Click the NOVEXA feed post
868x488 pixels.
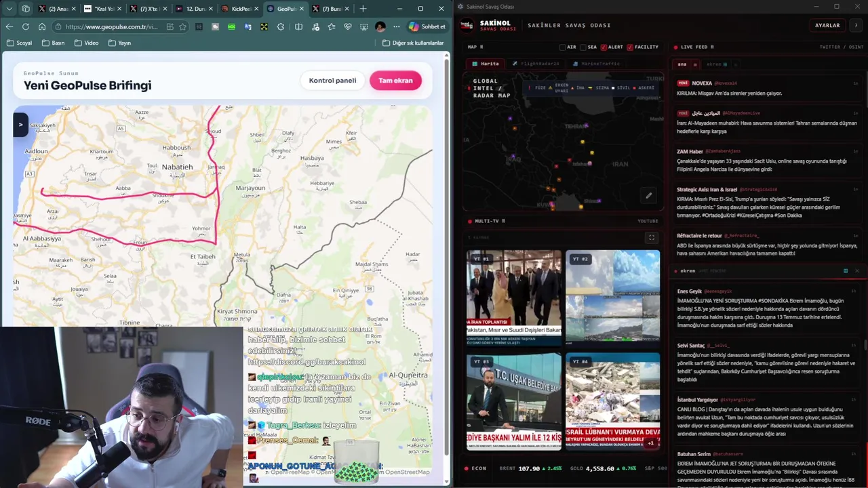(x=766, y=88)
